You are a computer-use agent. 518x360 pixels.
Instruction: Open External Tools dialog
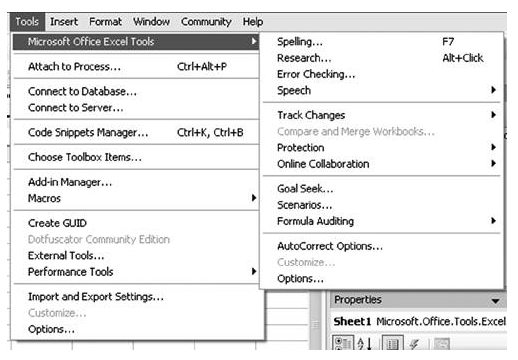(x=136, y=255)
